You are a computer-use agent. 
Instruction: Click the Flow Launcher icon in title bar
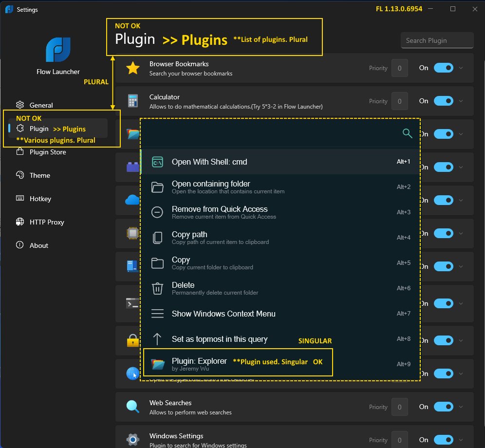pyautogui.click(x=9, y=9)
